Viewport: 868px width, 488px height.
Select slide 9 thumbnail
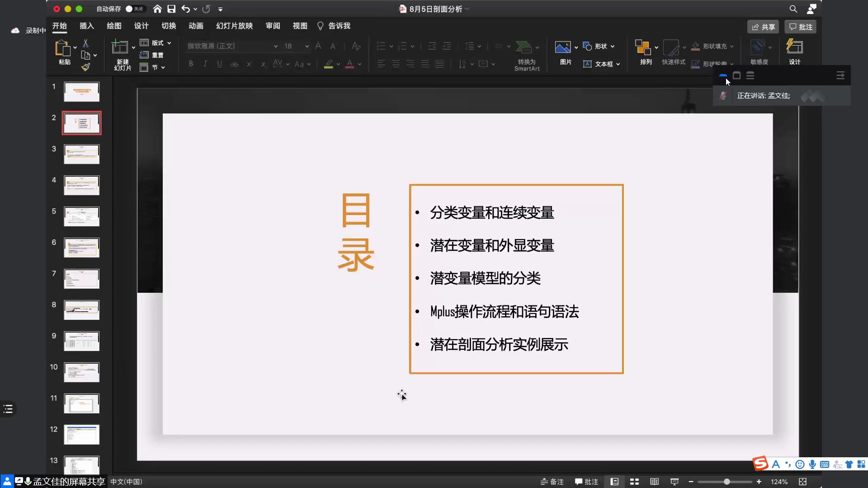81,341
